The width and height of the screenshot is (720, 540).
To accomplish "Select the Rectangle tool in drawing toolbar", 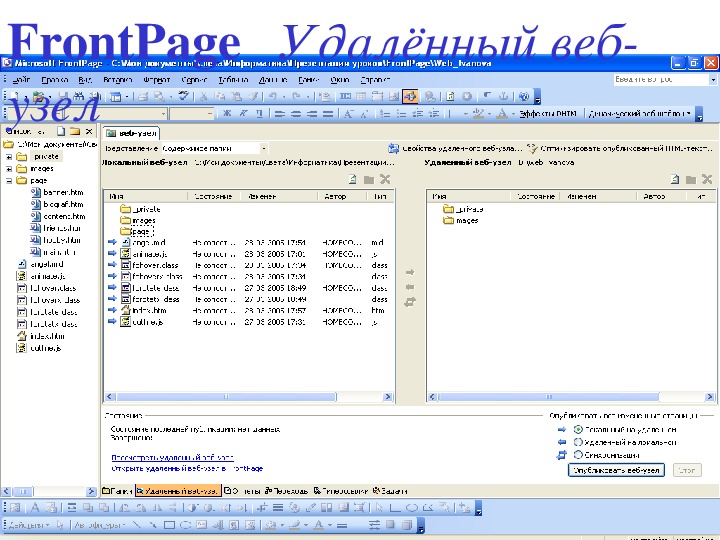I will [x=169, y=525].
